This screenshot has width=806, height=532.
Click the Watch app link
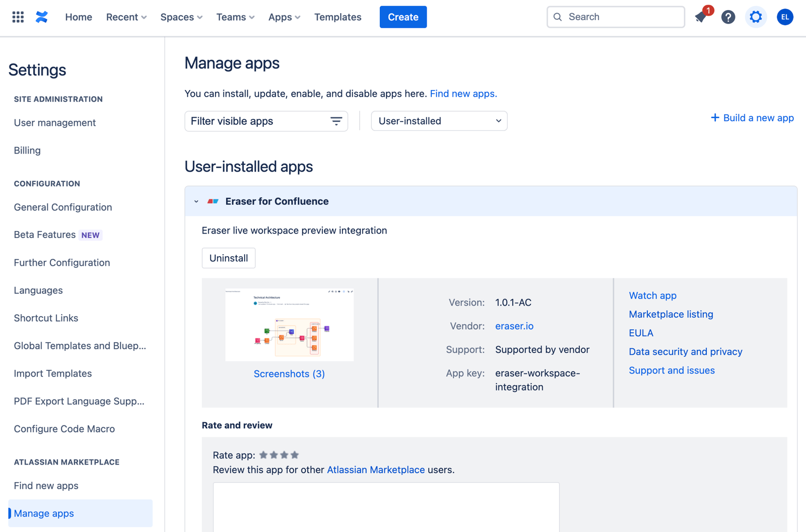653,295
